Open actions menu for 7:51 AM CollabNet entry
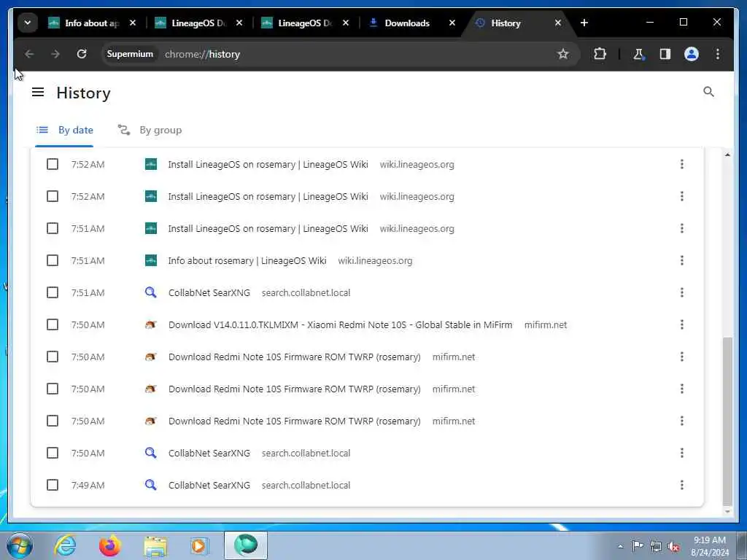The height and width of the screenshot is (560, 747). (x=682, y=292)
